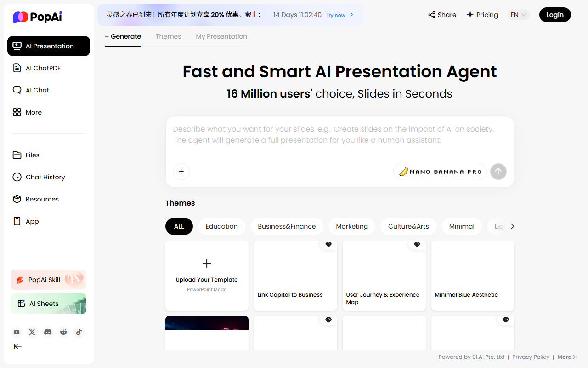Collapse the sidebar with arrow icon
The width and height of the screenshot is (588, 368).
click(x=17, y=346)
